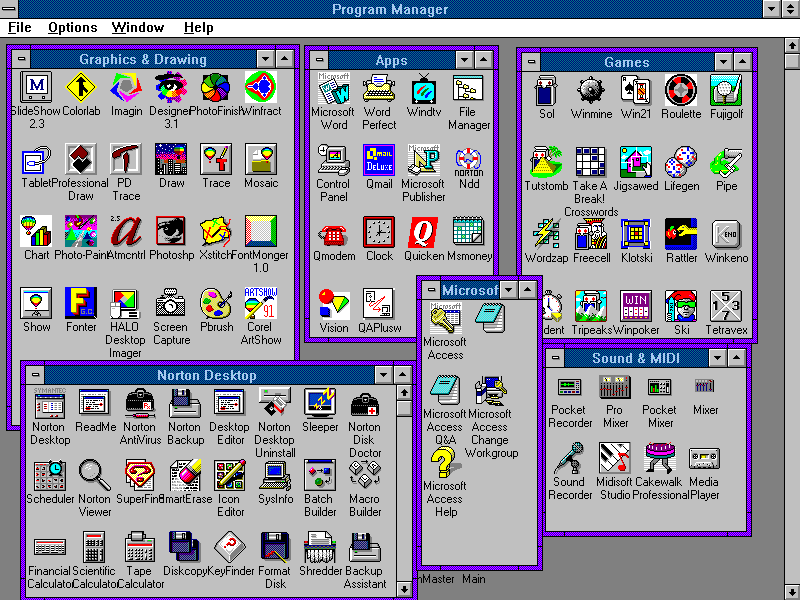Choose the Pbrush paint palette icon

point(216,303)
